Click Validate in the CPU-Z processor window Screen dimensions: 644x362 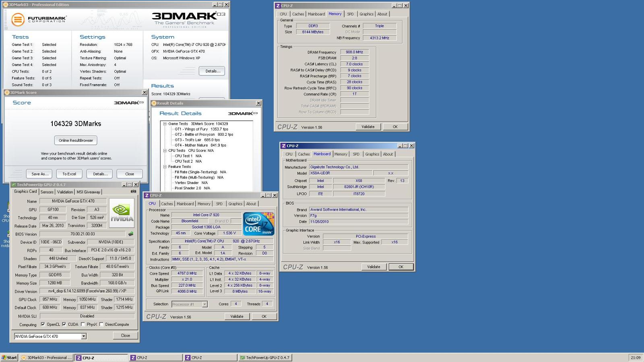(237, 316)
